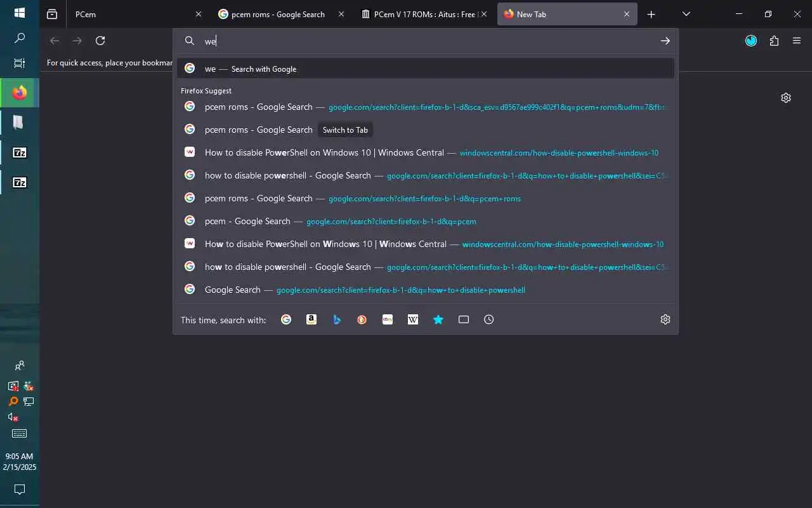Open the New Tab page personalize gear
The height and width of the screenshot is (508, 812).
pyautogui.click(x=786, y=98)
